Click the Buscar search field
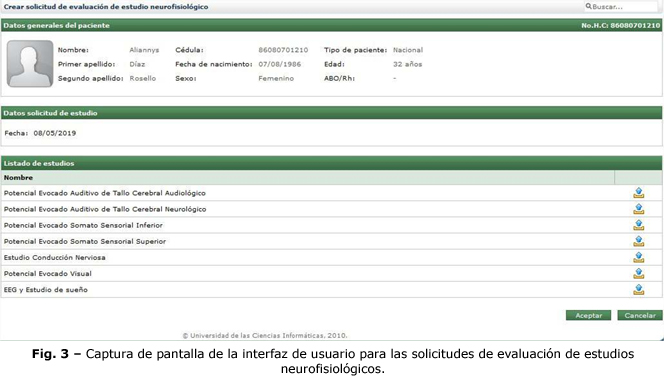 pyautogui.click(x=621, y=7)
